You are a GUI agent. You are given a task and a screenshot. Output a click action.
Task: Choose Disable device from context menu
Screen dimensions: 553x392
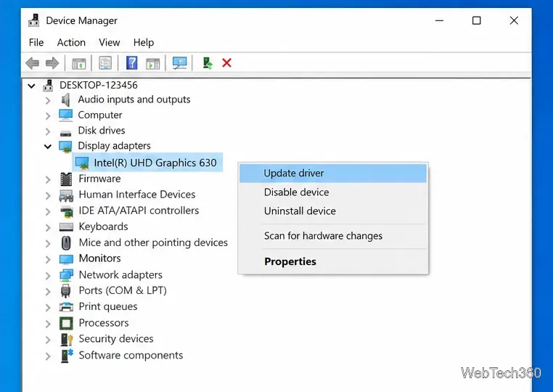click(x=333, y=192)
